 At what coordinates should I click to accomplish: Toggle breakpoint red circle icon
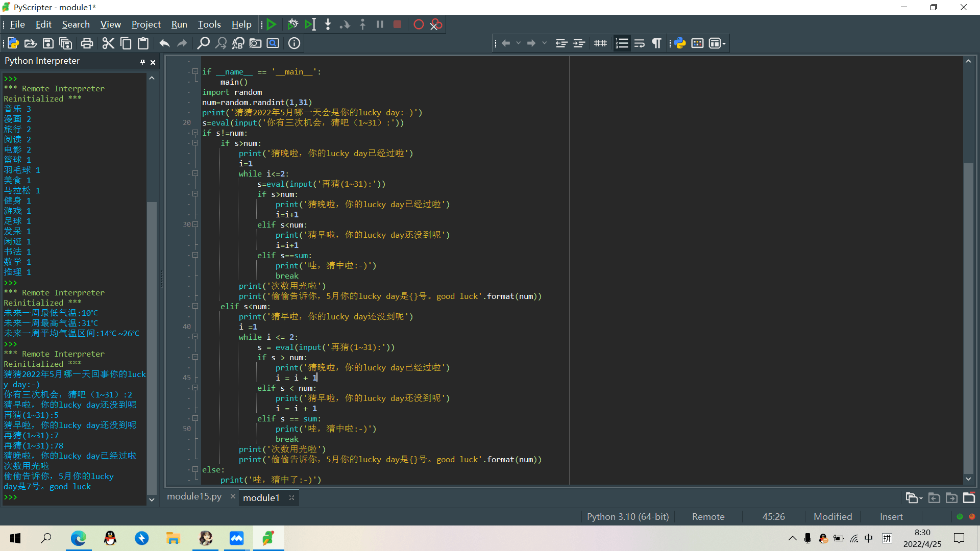[x=419, y=24]
